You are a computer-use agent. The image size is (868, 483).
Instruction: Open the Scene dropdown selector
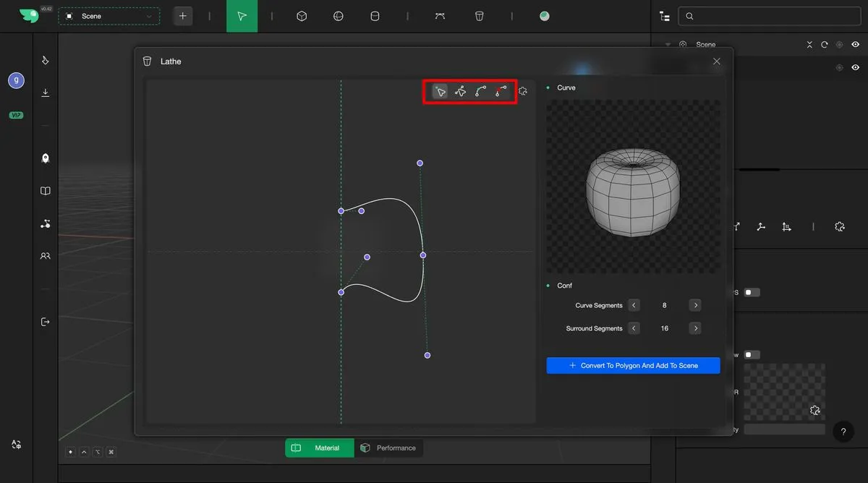pyautogui.click(x=109, y=16)
